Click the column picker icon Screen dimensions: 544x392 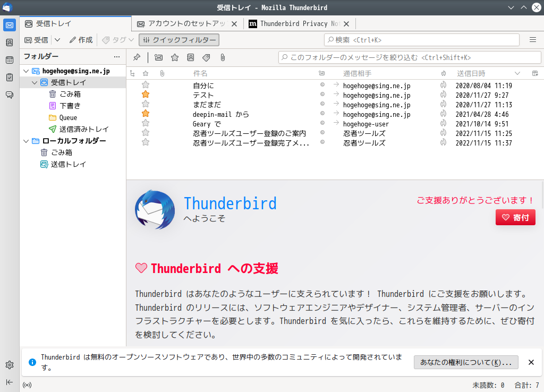[535, 73]
